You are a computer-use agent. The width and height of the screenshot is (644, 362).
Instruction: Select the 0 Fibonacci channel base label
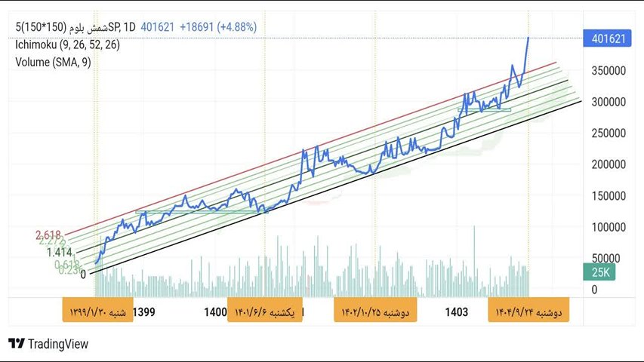[83, 275]
